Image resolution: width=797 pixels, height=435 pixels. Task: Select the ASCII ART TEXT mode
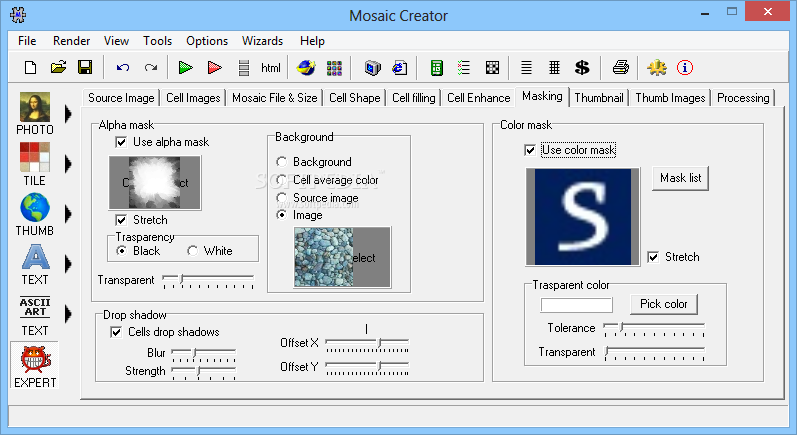35,316
